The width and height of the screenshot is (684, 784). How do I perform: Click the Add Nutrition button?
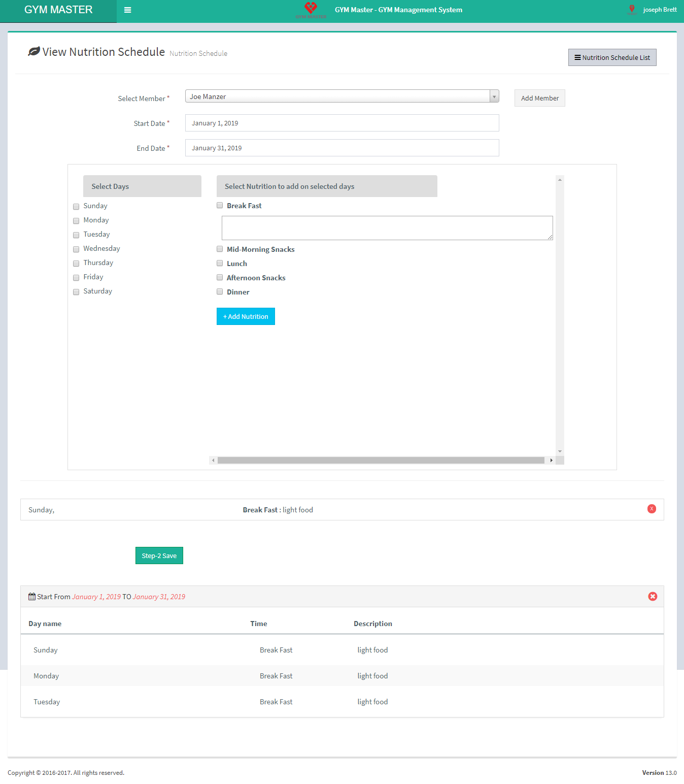[246, 316]
